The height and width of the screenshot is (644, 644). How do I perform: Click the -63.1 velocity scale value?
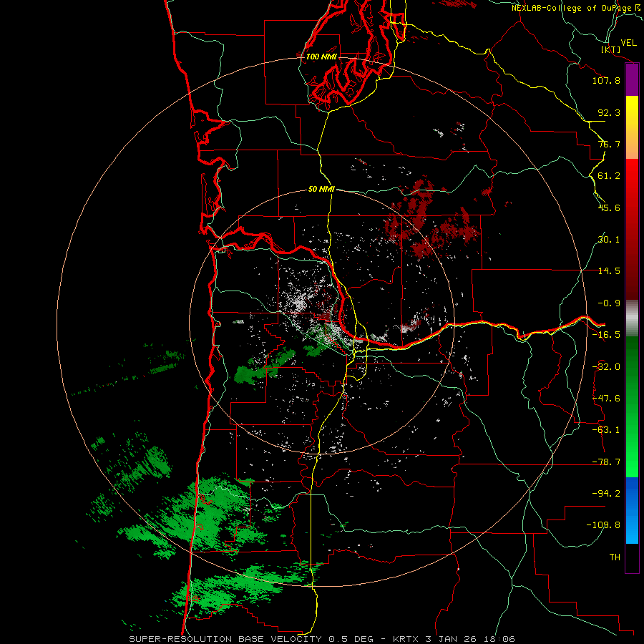pyautogui.click(x=606, y=430)
